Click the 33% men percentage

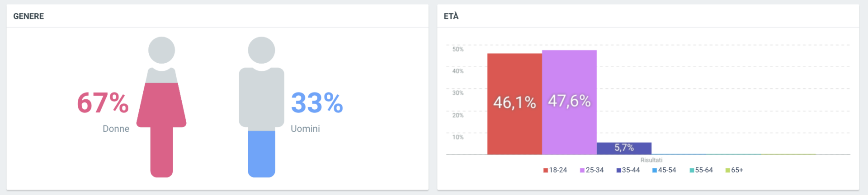317,103
